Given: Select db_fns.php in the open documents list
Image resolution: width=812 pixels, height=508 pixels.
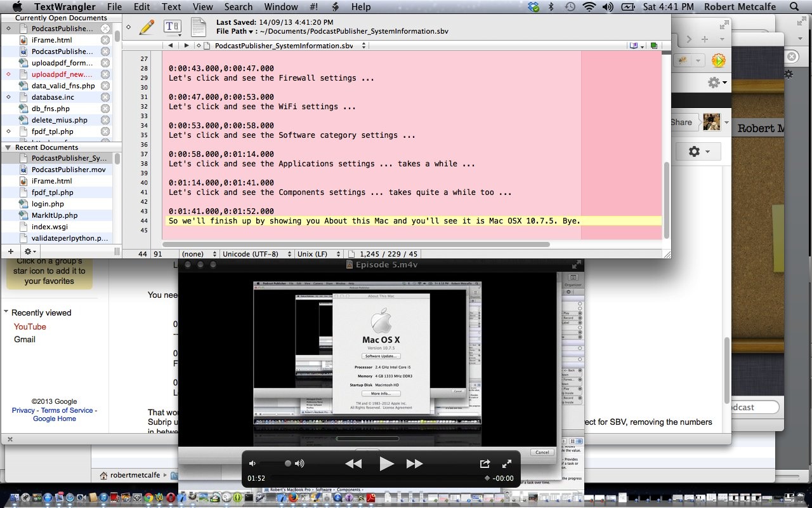Looking at the screenshot, I should pos(50,109).
